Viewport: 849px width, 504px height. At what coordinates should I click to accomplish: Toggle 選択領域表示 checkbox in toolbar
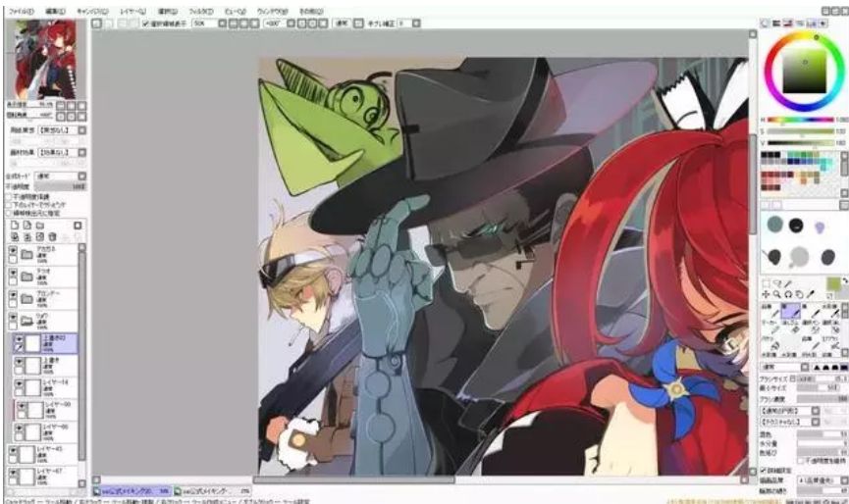(x=145, y=24)
